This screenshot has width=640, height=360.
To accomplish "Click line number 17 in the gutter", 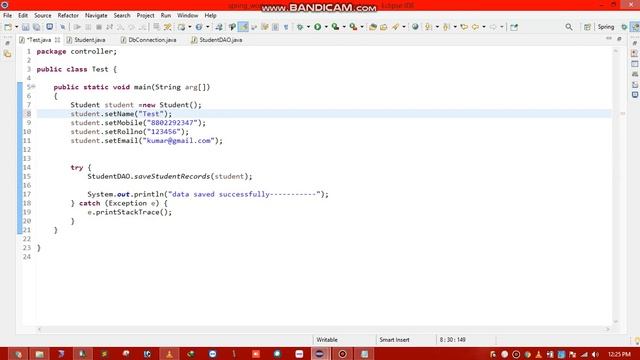I will pyautogui.click(x=27, y=194).
